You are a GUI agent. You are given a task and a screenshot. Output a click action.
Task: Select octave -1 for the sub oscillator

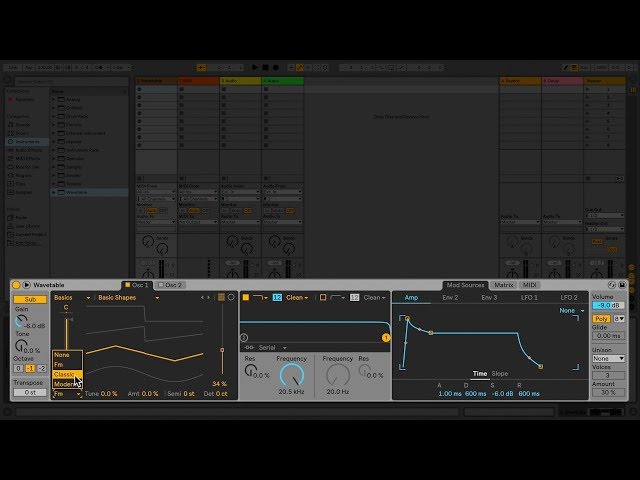point(30,368)
